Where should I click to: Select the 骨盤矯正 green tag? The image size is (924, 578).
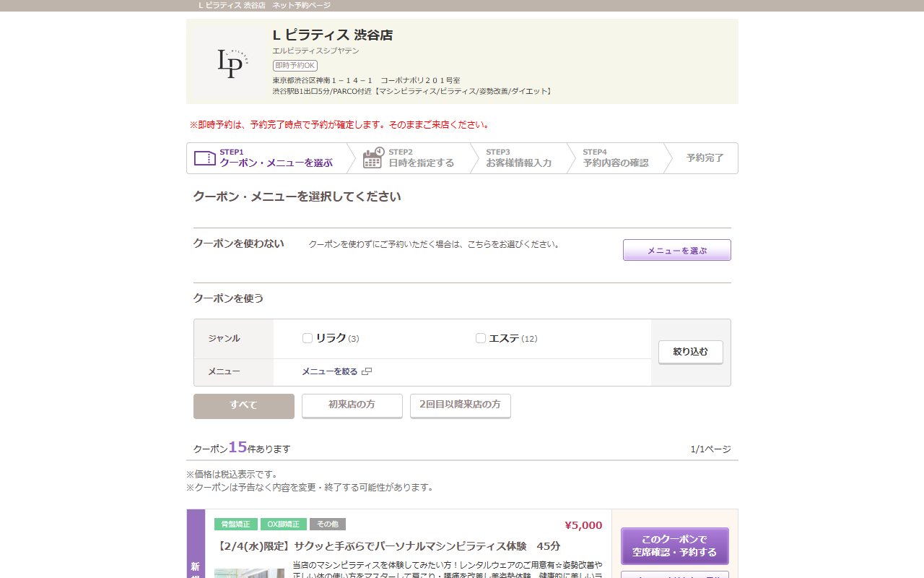235,525
